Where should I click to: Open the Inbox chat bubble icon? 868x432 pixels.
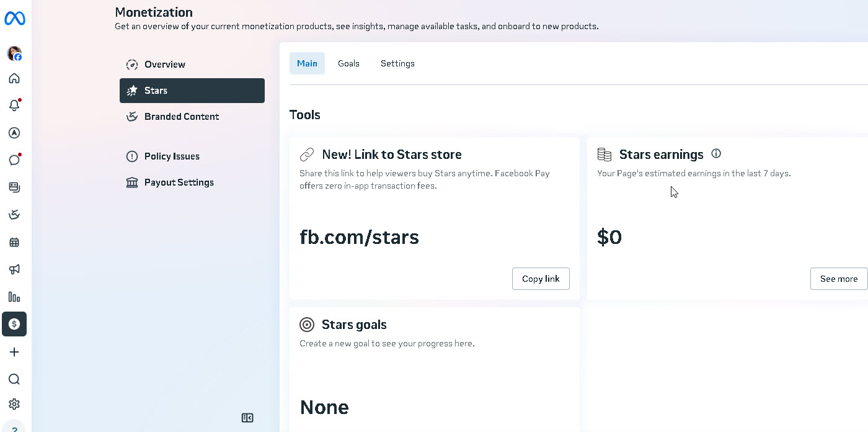click(14, 160)
